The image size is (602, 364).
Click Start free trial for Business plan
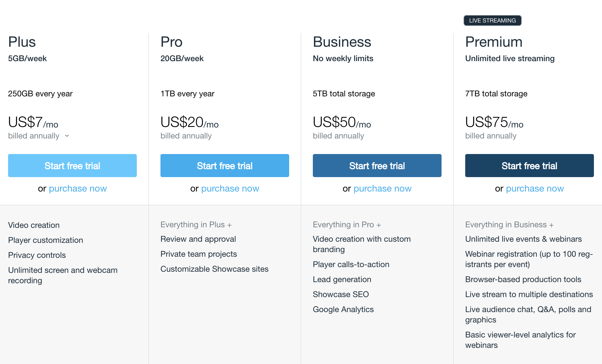tap(377, 166)
